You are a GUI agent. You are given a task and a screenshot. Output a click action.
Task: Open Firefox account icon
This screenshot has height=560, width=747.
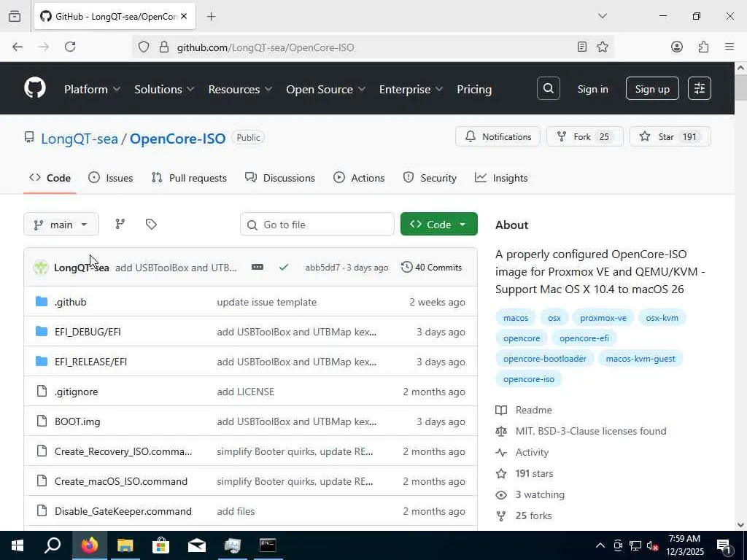(x=677, y=47)
